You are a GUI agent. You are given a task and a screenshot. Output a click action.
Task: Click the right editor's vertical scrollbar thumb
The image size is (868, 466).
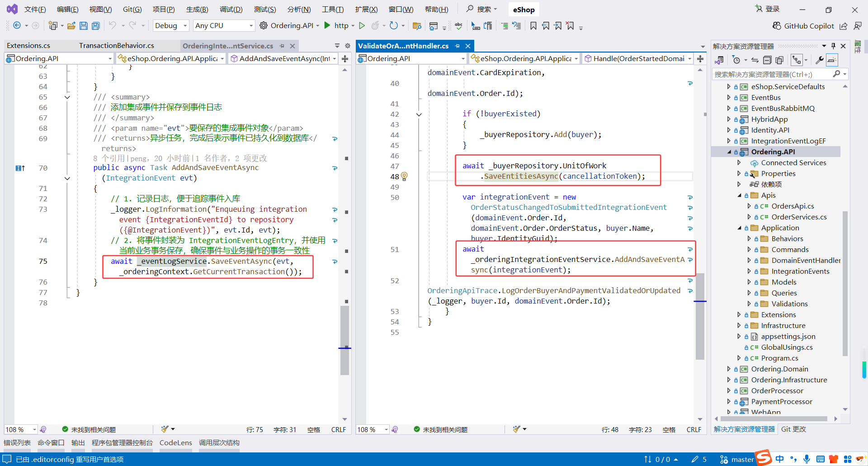click(700, 317)
